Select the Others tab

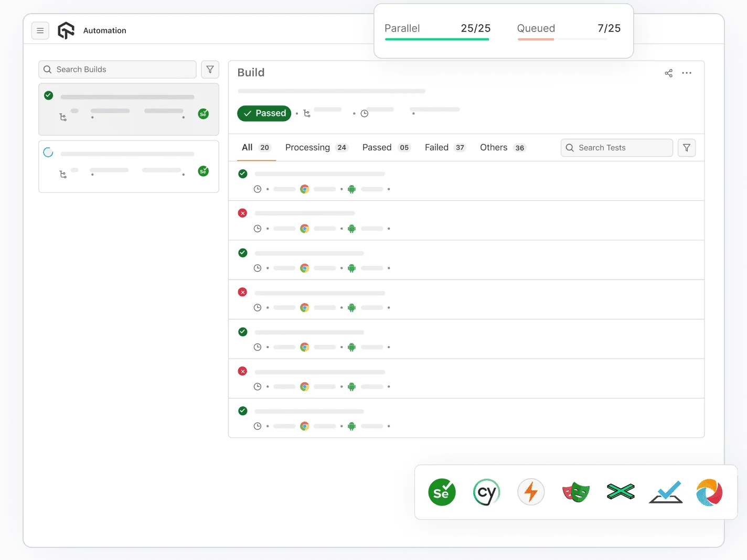(493, 147)
